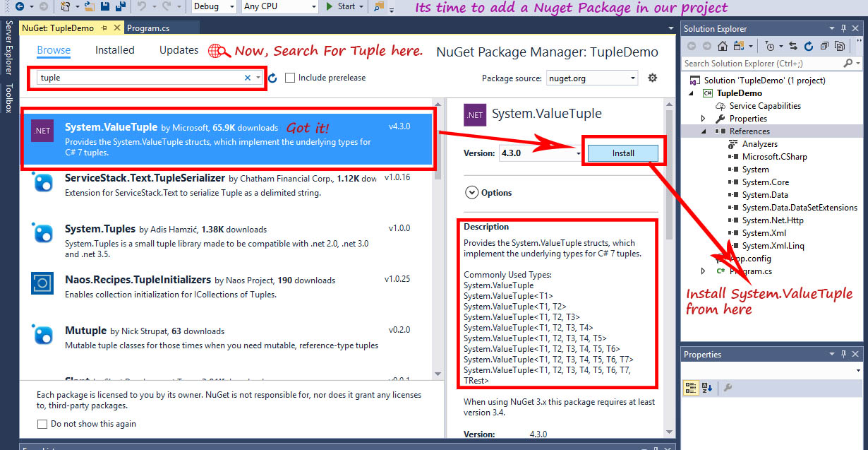This screenshot has width=868, height=450.
Task: Click the Navigate Backward toolbar icon
Action: coord(19,6)
